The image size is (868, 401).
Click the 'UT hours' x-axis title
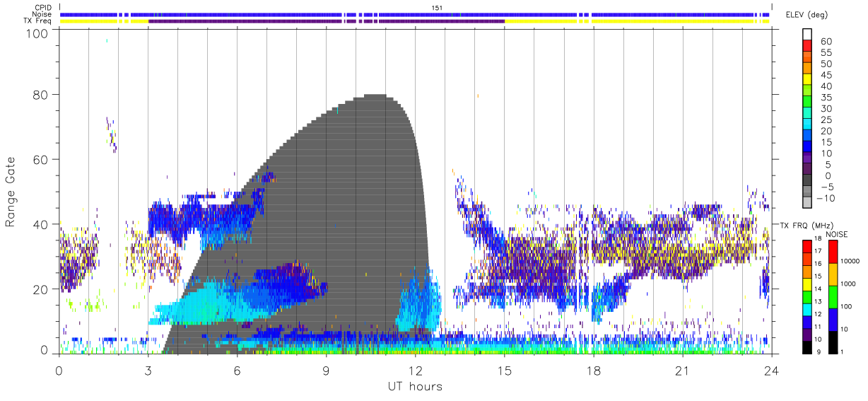(414, 387)
